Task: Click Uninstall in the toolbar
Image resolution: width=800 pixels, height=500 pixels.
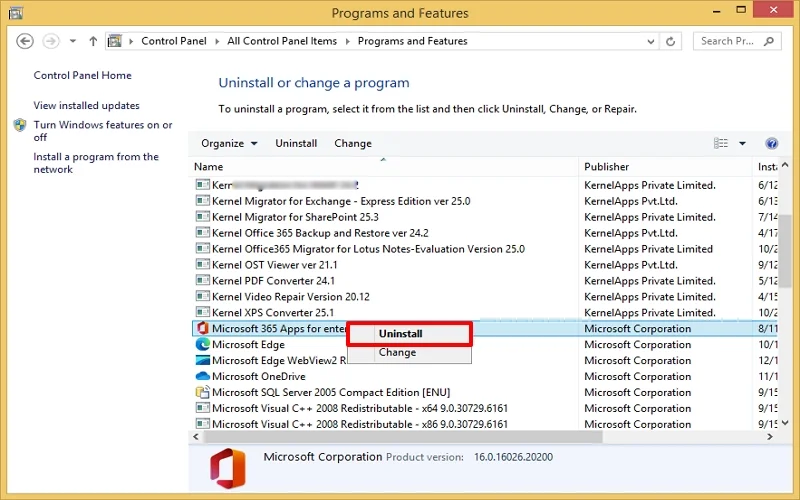Action: [296, 143]
